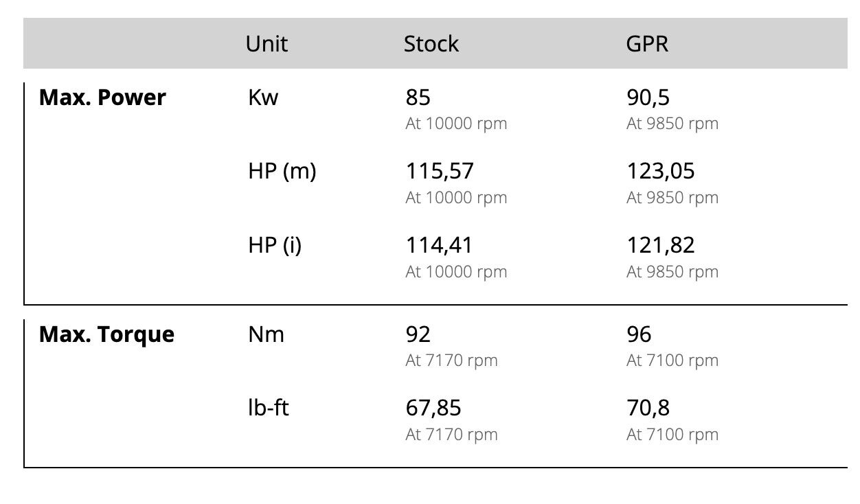Select the Max. Torque row label
Viewport: 860px width, 504px height.
(106, 334)
